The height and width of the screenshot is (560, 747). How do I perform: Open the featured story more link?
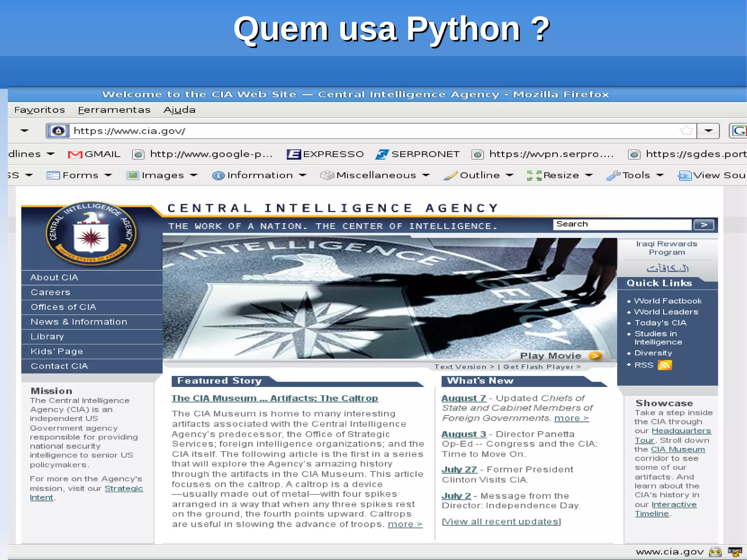(x=405, y=525)
